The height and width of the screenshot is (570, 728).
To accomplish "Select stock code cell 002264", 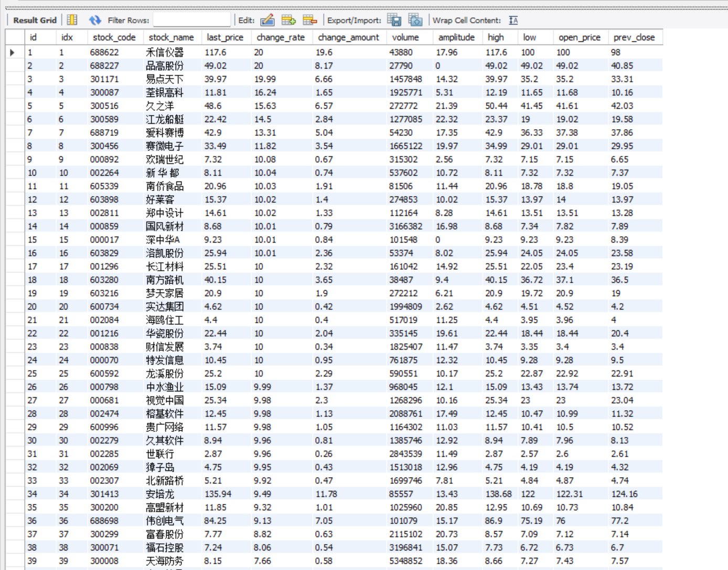I will click(x=115, y=173).
